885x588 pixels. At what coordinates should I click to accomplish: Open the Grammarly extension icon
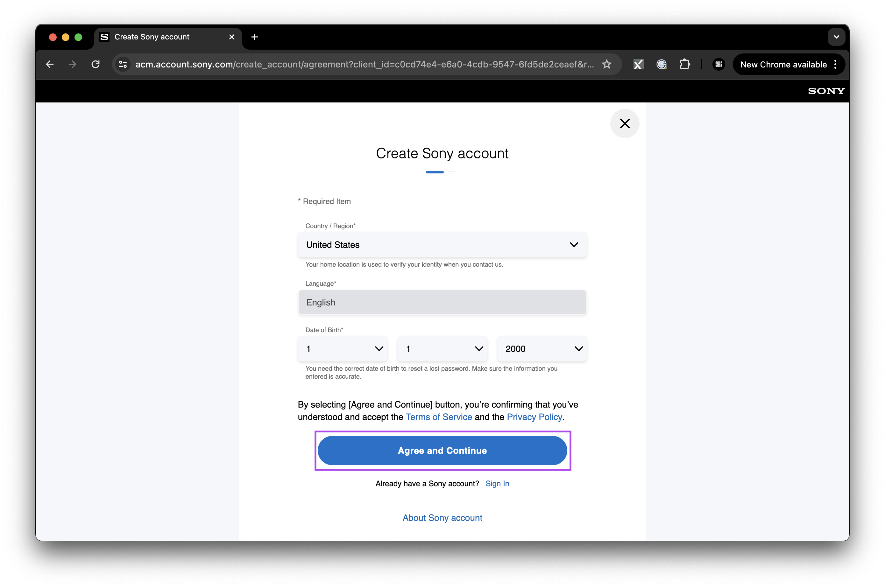tap(662, 64)
